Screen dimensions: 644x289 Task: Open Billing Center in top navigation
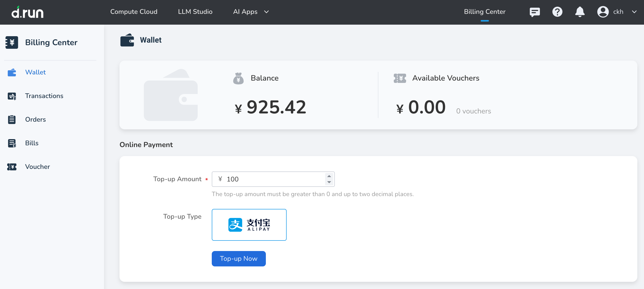pos(485,12)
